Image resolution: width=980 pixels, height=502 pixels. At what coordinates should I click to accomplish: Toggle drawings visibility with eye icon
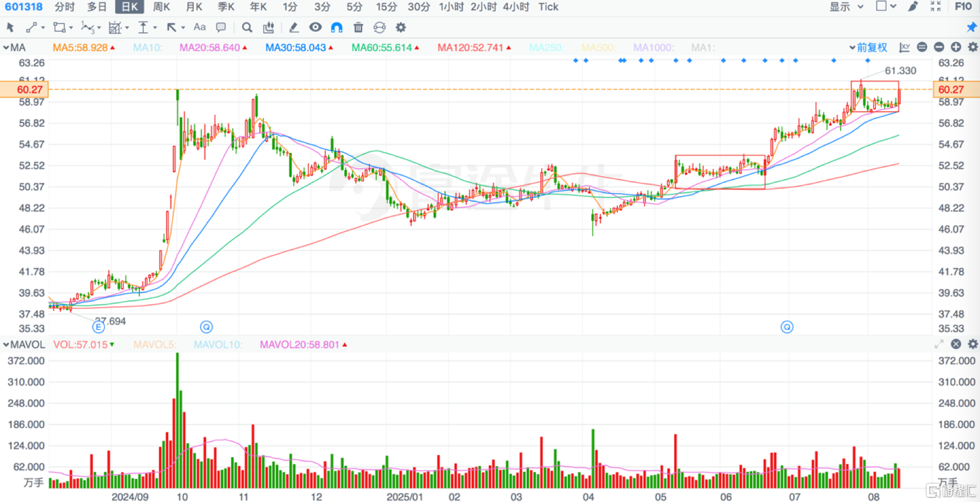click(315, 27)
